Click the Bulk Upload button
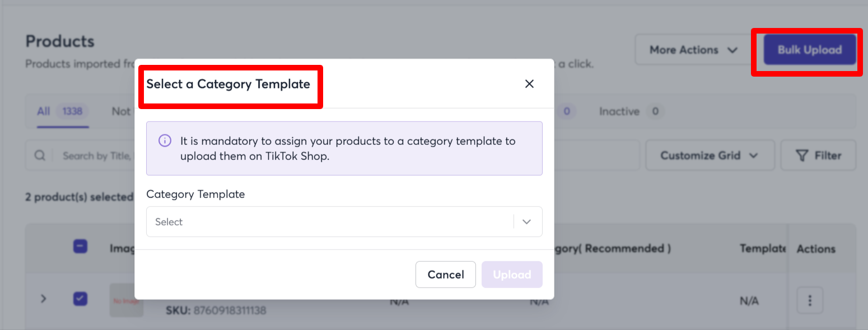Screen dimensions: 868x330 click(810, 50)
